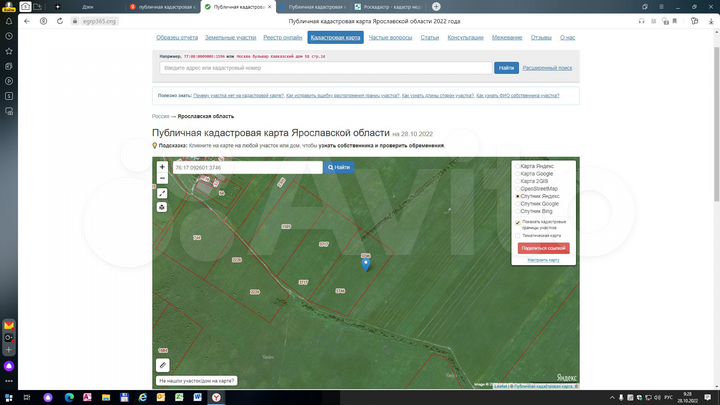This screenshot has height=405, width=720.
Task: Focus the address or cadastral number field
Action: [326, 68]
